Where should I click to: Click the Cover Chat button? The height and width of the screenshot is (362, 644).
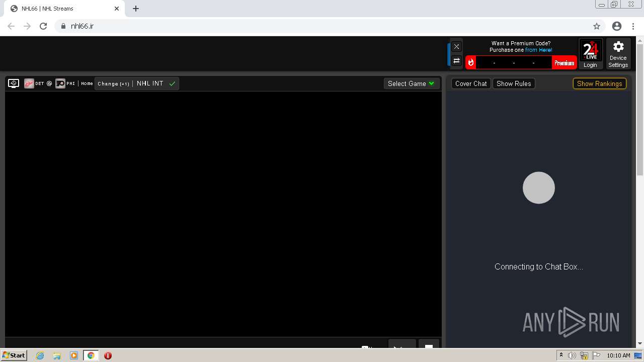click(x=471, y=83)
